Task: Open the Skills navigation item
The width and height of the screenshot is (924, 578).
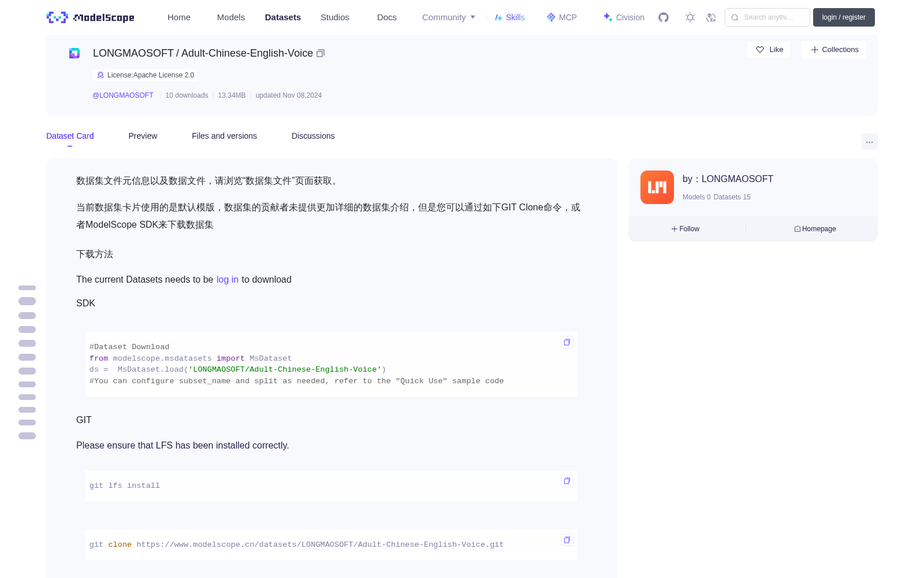Action: click(x=509, y=17)
